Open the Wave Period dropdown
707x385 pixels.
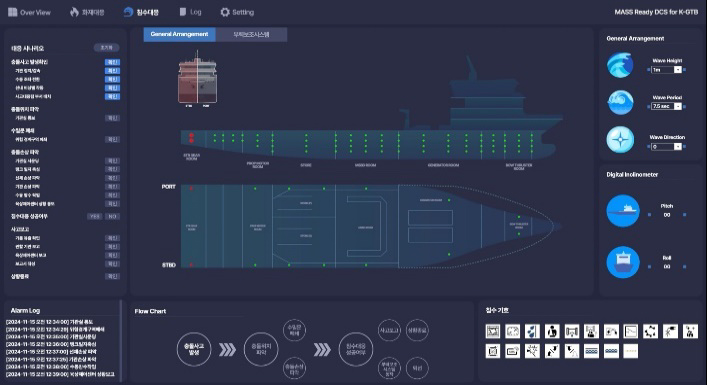pos(666,106)
